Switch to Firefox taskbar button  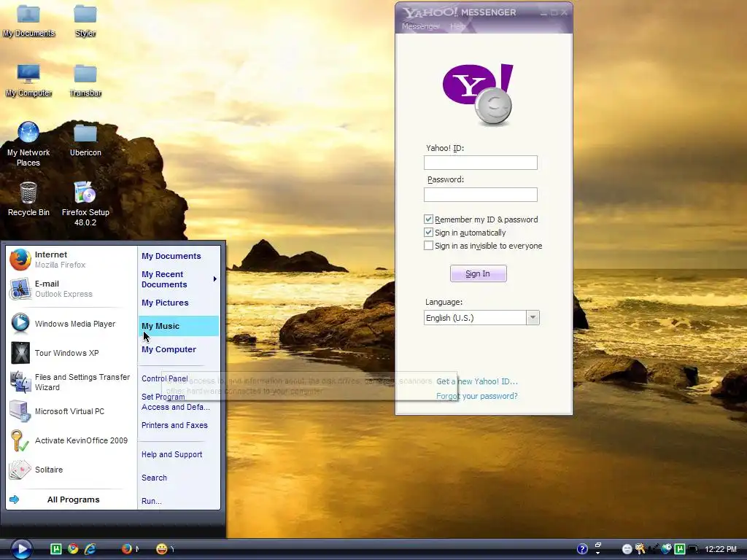coord(130,549)
